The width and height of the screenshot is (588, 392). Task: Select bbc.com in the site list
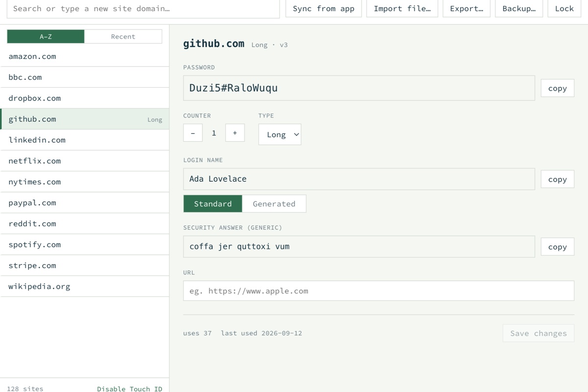pos(85,77)
